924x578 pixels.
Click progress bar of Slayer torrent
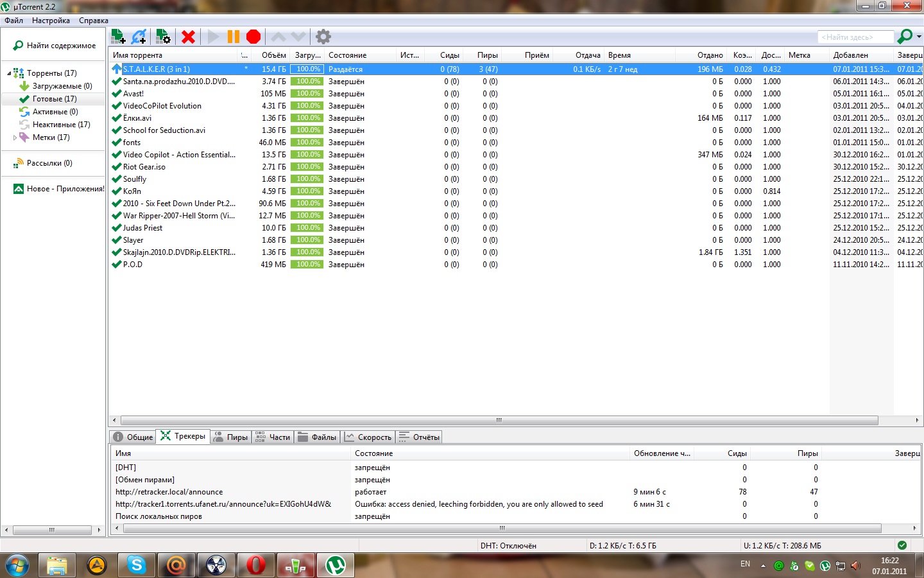click(307, 240)
